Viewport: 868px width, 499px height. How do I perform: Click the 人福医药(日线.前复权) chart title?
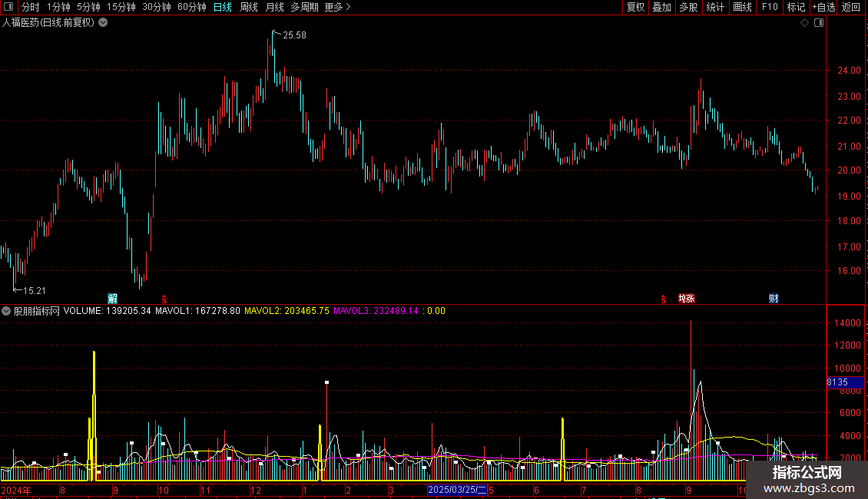(48, 23)
